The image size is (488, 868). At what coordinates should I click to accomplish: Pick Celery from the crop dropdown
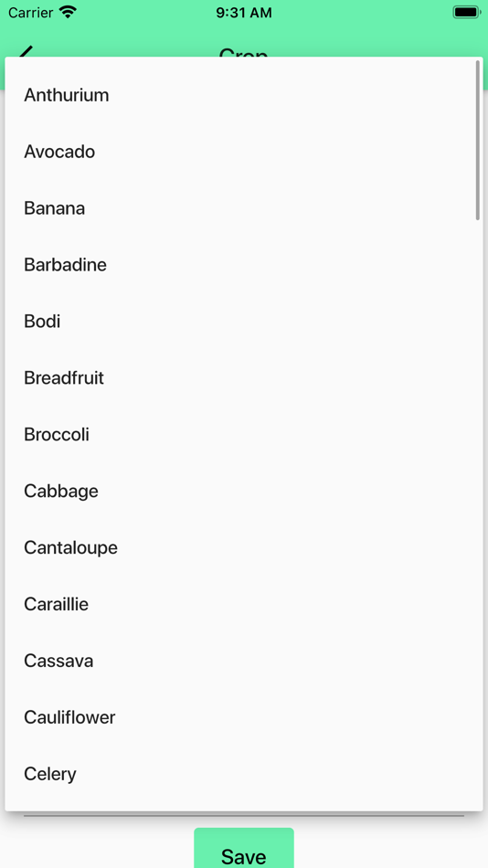pos(244,774)
